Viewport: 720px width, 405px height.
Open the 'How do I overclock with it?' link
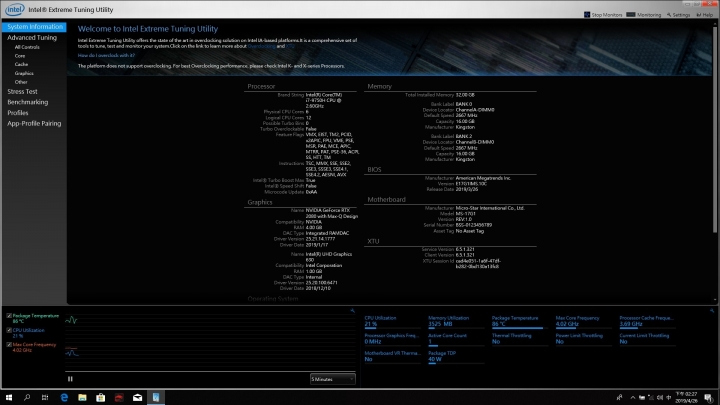click(x=106, y=55)
